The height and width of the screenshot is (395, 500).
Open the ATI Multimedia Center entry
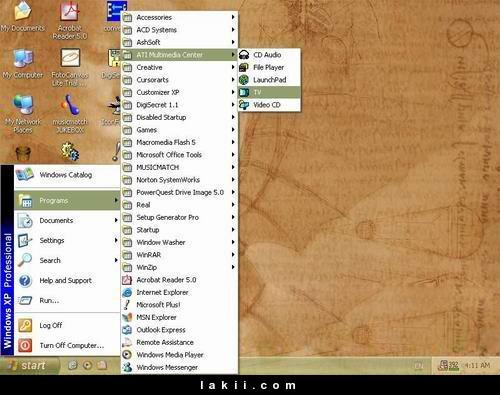pos(179,55)
